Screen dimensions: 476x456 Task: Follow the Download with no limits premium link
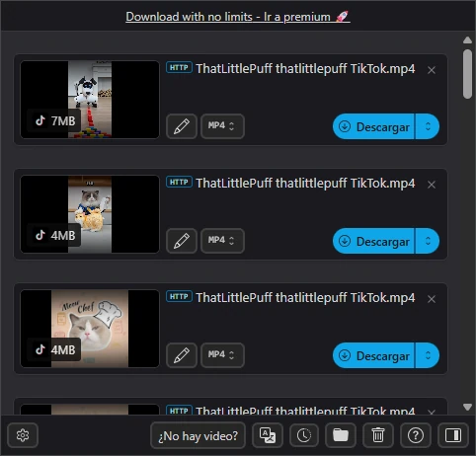[238, 17]
